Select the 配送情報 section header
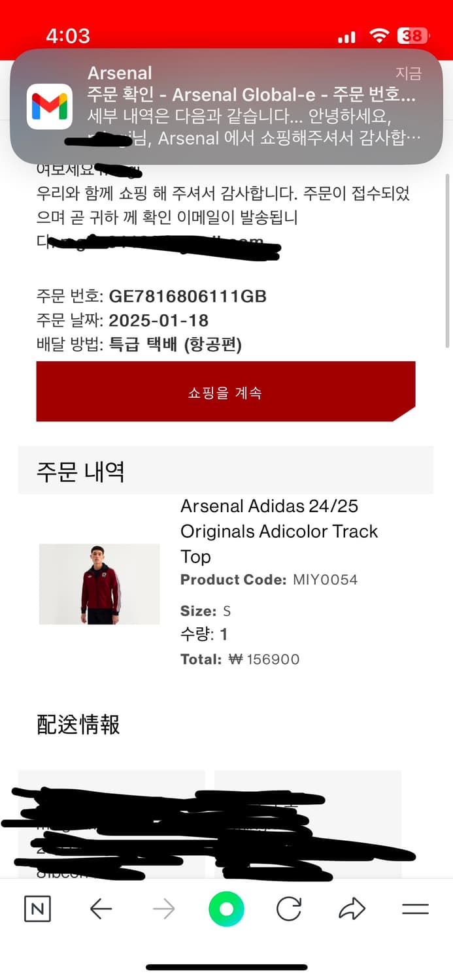Image resolution: width=453 pixels, height=980 pixels. point(77,725)
